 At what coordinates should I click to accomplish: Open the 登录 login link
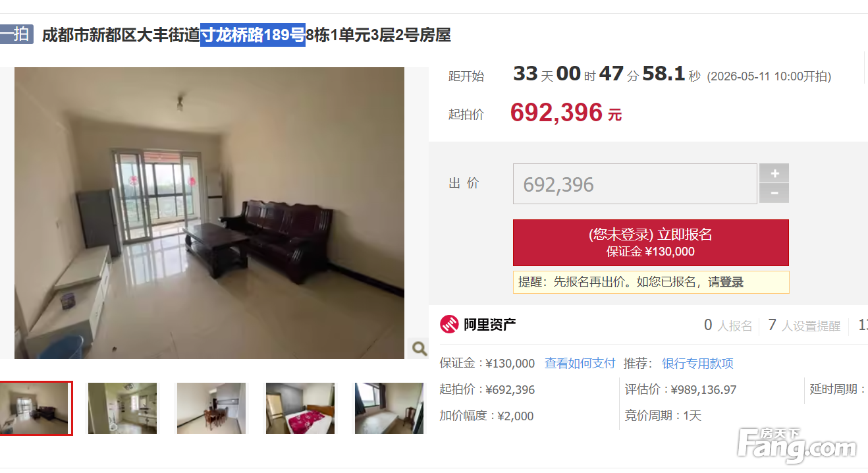pos(732,282)
